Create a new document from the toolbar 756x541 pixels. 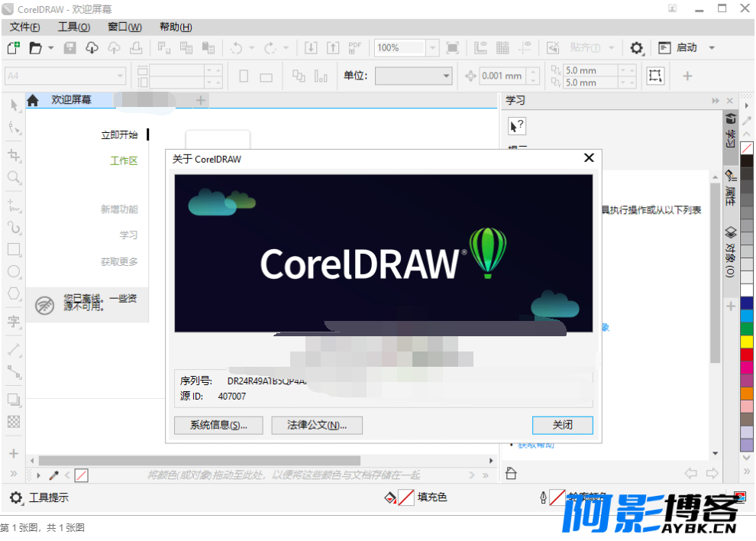click(x=14, y=48)
